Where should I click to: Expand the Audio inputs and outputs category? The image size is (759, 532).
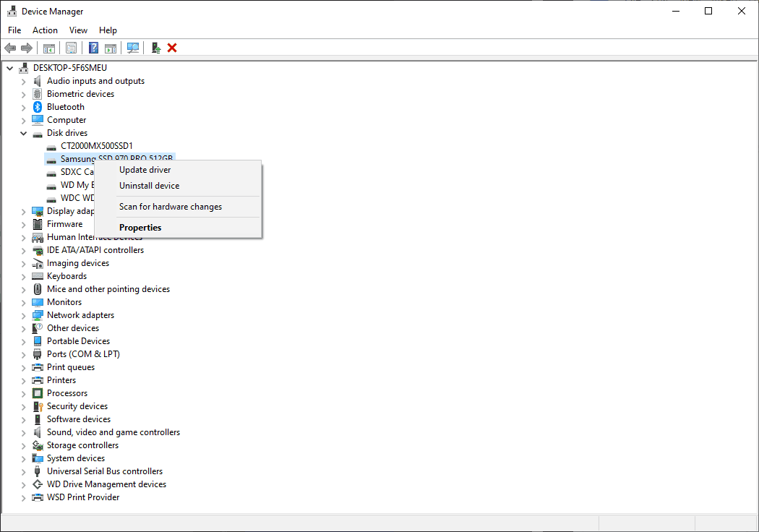click(23, 82)
